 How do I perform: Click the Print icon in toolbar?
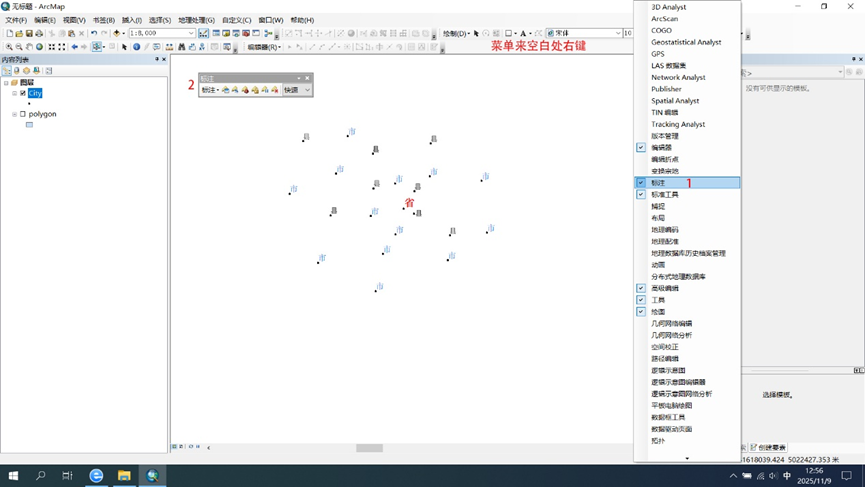(x=39, y=33)
